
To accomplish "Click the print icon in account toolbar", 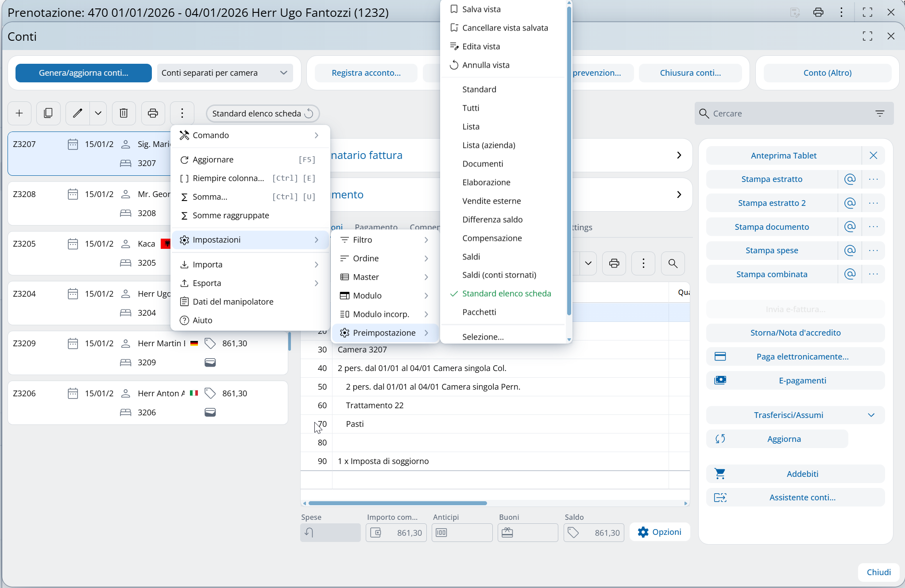I will point(153,113).
